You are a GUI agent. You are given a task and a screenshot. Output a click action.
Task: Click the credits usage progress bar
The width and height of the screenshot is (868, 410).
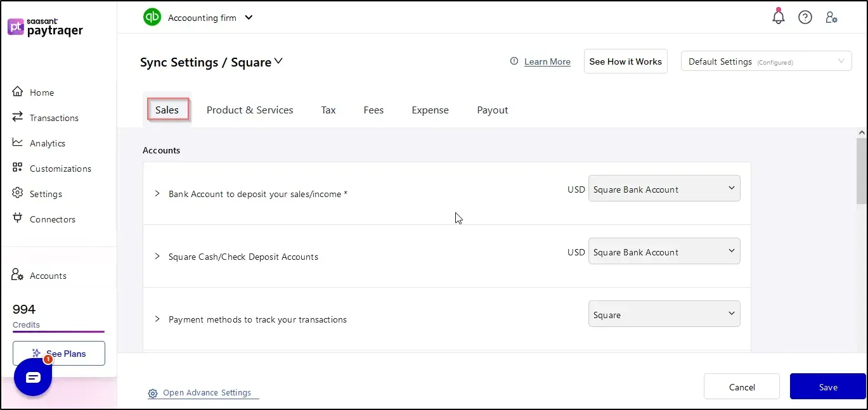58,331
